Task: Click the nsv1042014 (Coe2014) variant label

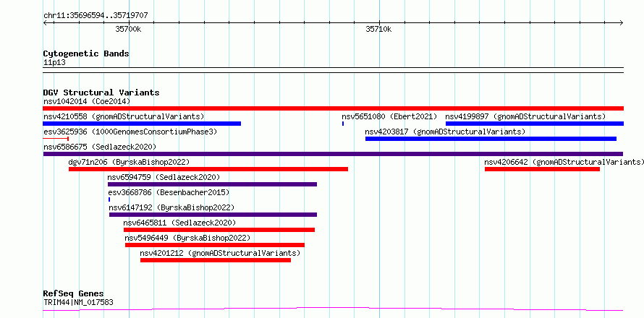Action: tap(87, 101)
